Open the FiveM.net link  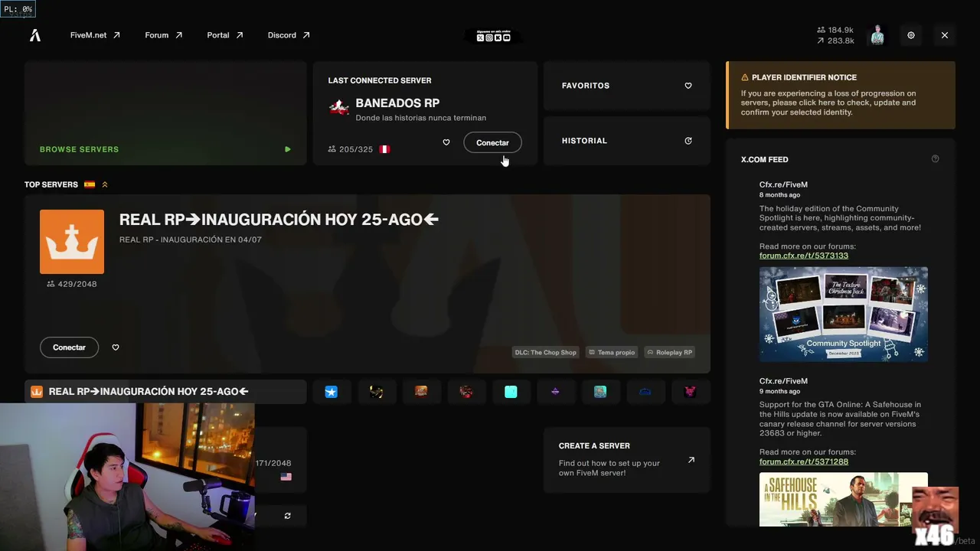tap(95, 35)
